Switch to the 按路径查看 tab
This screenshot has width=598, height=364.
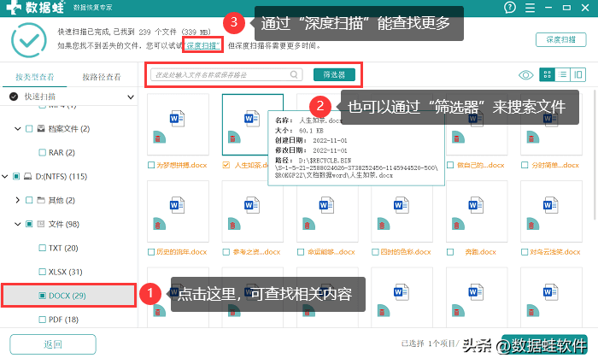click(x=102, y=77)
